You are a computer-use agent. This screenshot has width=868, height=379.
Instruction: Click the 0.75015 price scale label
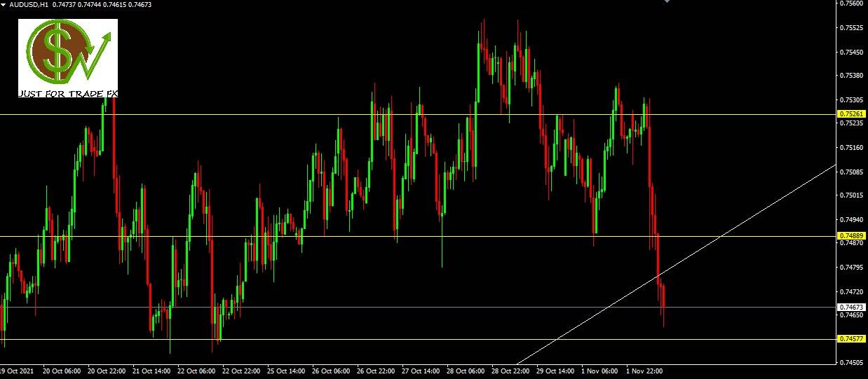point(852,195)
